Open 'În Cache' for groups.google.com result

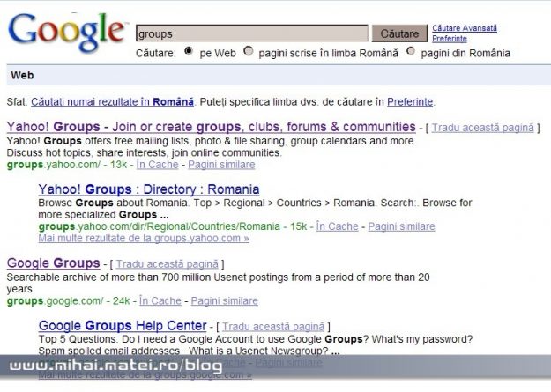coord(160,301)
